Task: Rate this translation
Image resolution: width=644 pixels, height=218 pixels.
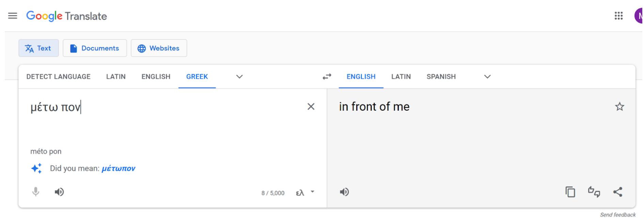Action: point(594,192)
